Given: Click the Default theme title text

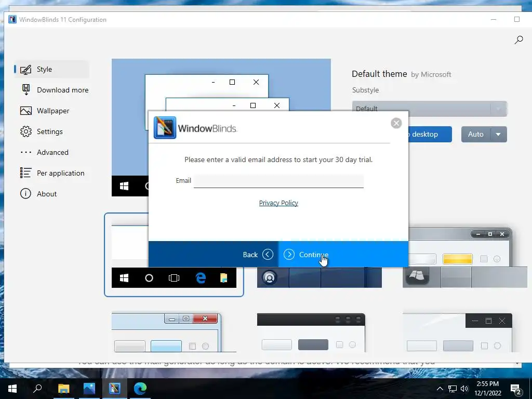Looking at the screenshot, I should (379, 74).
